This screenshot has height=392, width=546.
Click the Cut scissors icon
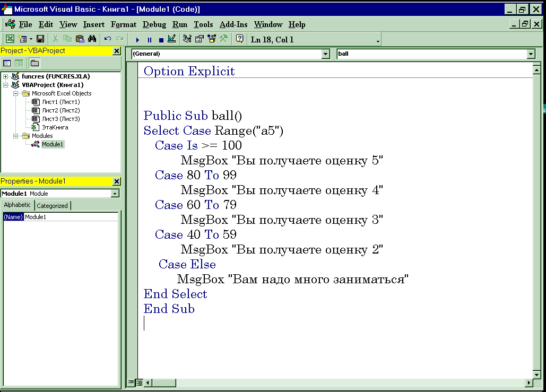click(55, 39)
